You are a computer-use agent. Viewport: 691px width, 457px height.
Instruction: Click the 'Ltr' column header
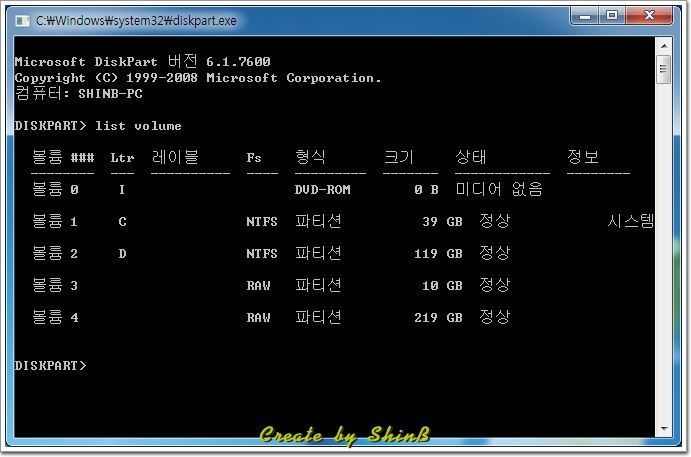coord(122,158)
